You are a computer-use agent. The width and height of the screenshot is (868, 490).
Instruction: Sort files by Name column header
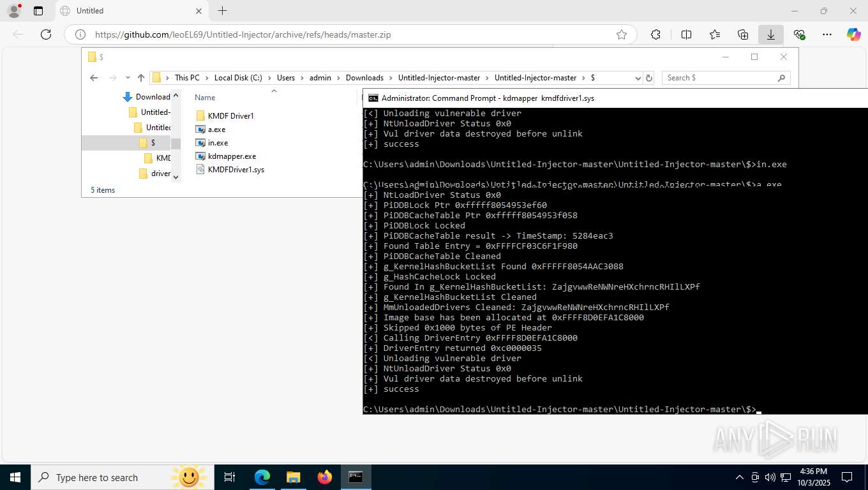point(205,98)
